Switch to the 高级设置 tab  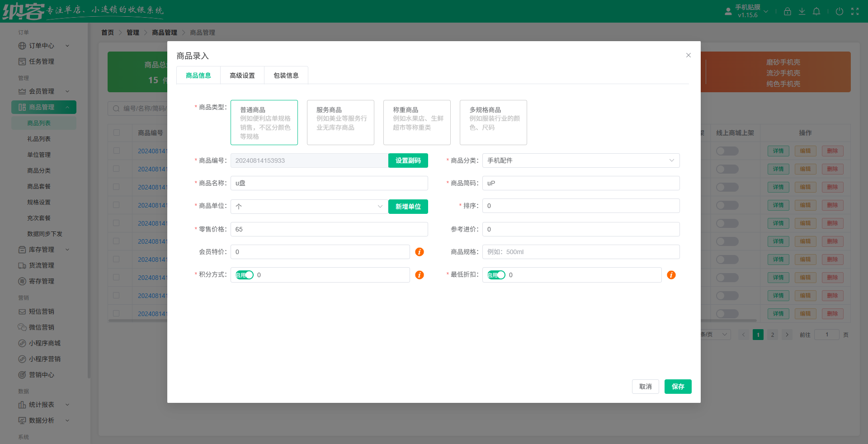pos(242,75)
